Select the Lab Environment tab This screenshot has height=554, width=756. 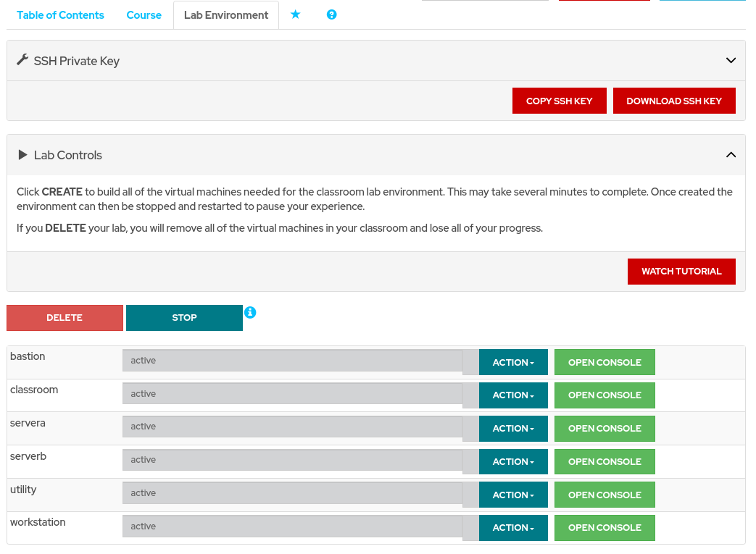pyautogui.click(x=226, y=15)
